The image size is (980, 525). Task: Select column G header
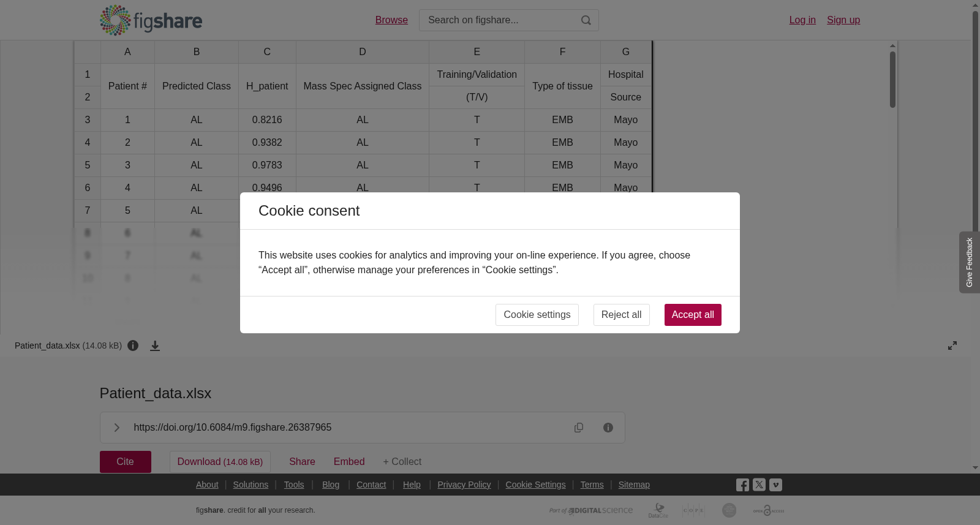click(626, 52)
